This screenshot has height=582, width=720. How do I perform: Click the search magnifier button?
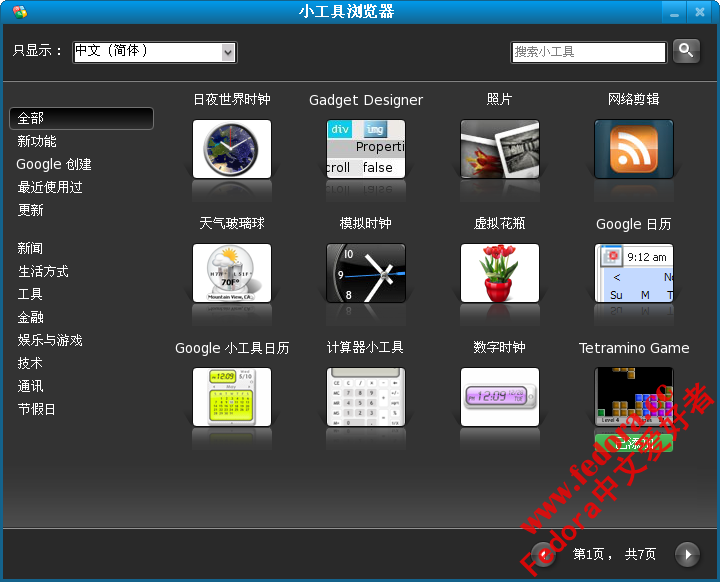(x=686, y=50)
